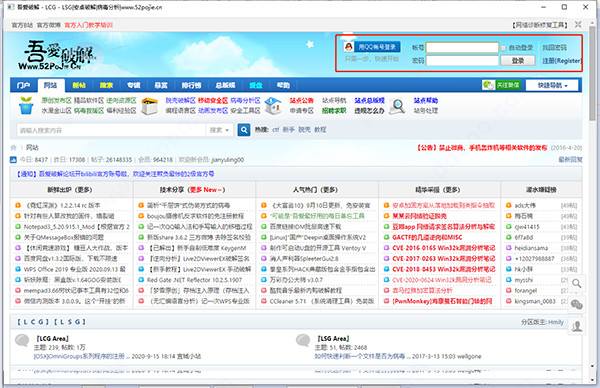Open the quick navigation dropdown
The image size is (600, 388).
[552, 85]
